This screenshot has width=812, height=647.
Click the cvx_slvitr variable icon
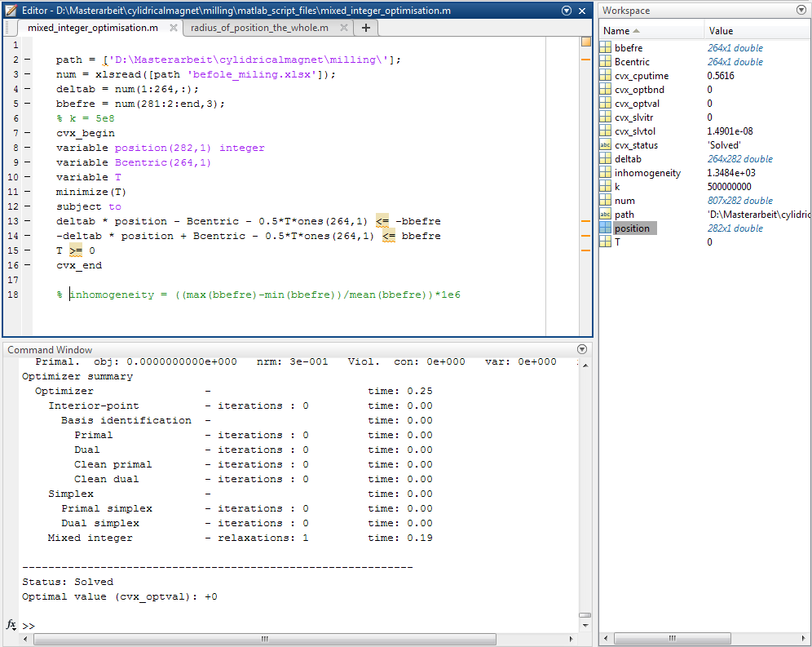pyautogui.click(x=606, y=117)
